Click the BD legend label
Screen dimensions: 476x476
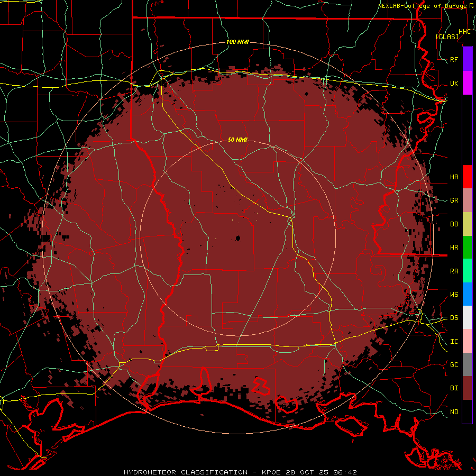[x=454, y=224]
